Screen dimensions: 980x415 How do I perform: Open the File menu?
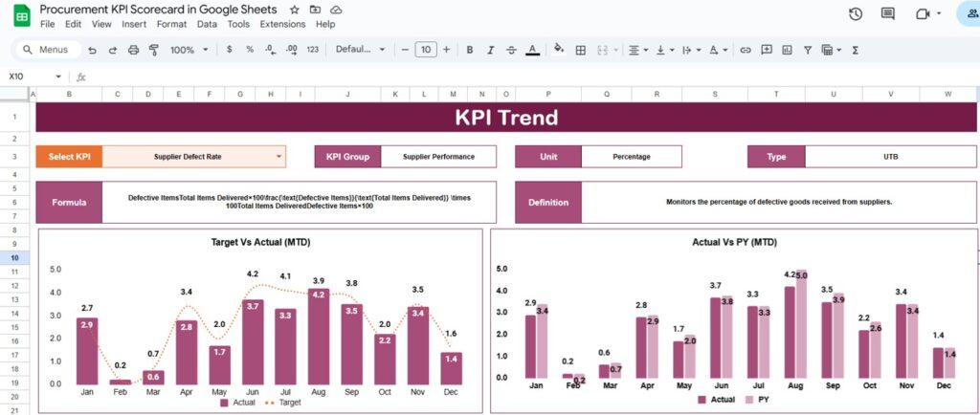tap(47, 24)
